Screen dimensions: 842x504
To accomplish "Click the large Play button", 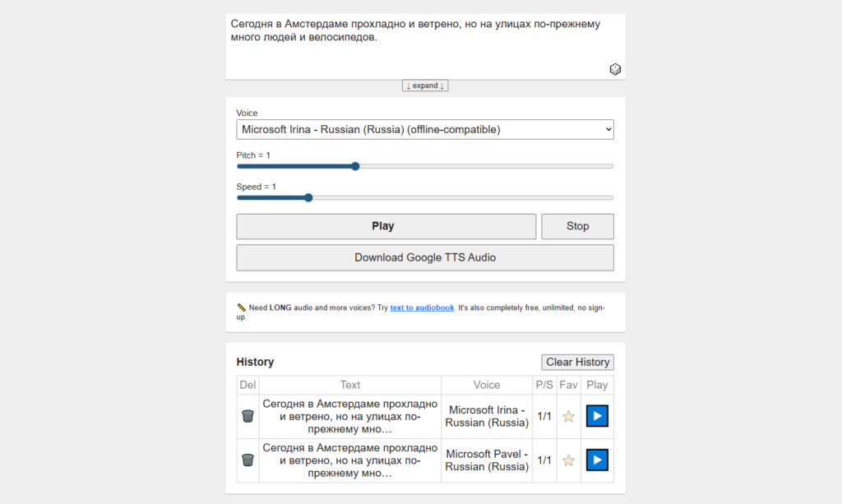I will pyautogui.click(x=386, y=226).
